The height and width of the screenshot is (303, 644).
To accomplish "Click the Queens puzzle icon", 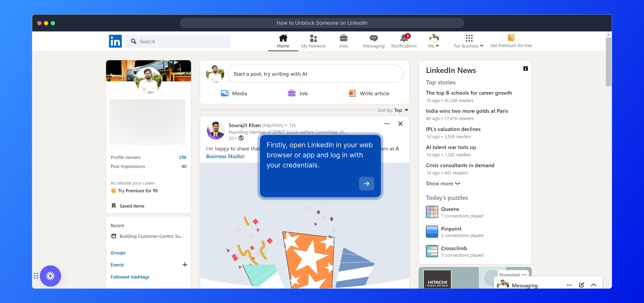I will (x=432, y=212).
